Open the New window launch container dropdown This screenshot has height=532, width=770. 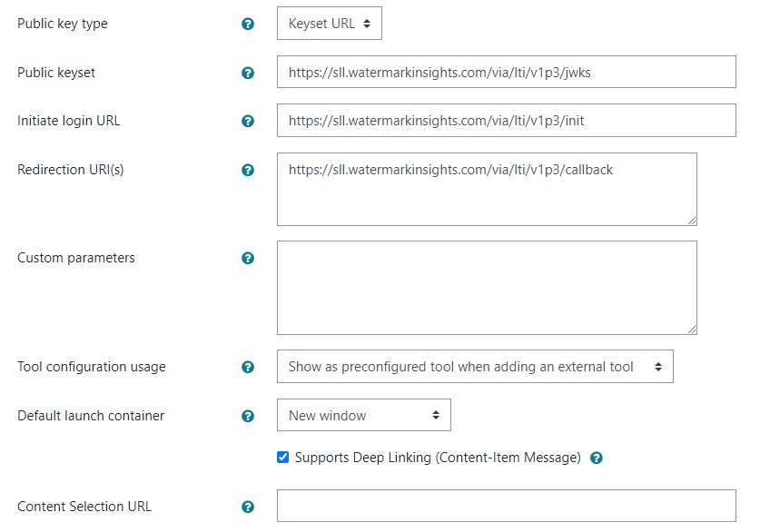click(x=364, y=415)
